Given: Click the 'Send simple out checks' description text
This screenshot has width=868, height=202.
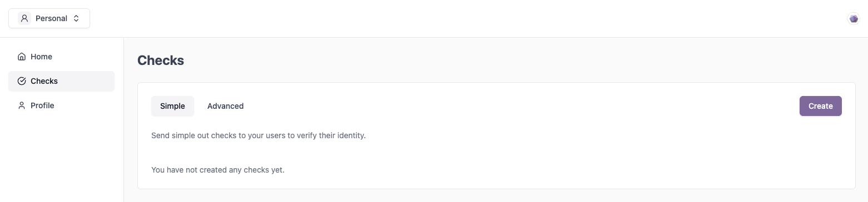Looking at the screenshot, I should pyautogui.click(x=259, y=135).
